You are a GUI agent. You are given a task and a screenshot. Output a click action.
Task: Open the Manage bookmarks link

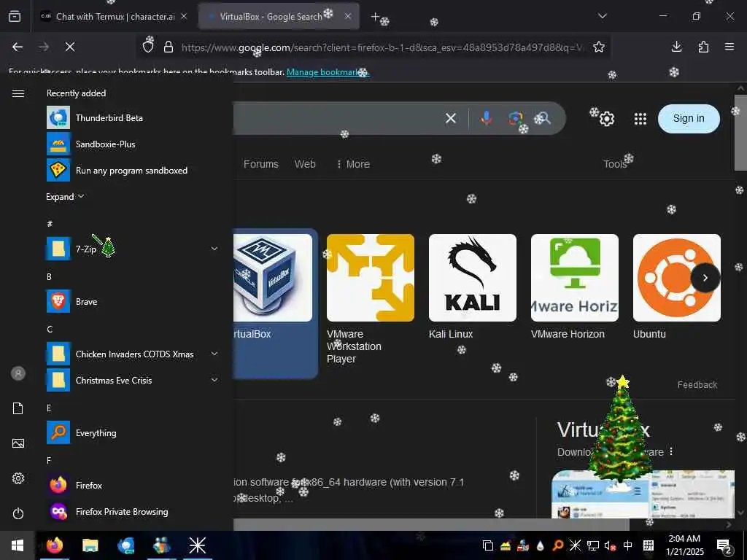tap(328, 72)
